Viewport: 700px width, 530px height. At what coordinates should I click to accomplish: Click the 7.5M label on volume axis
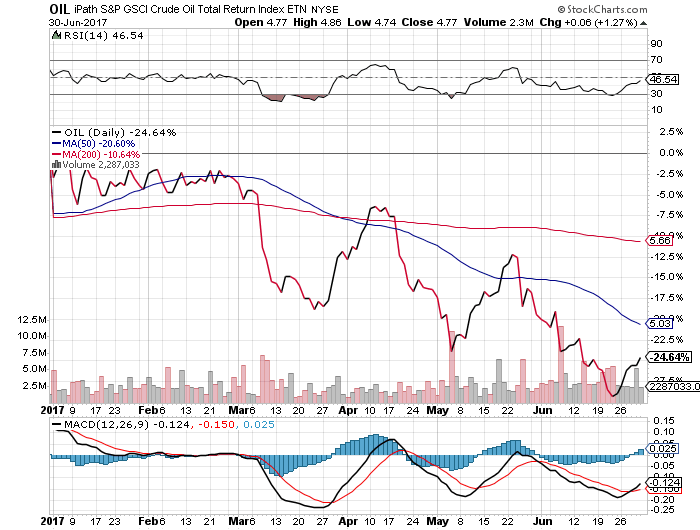[34, 353]
